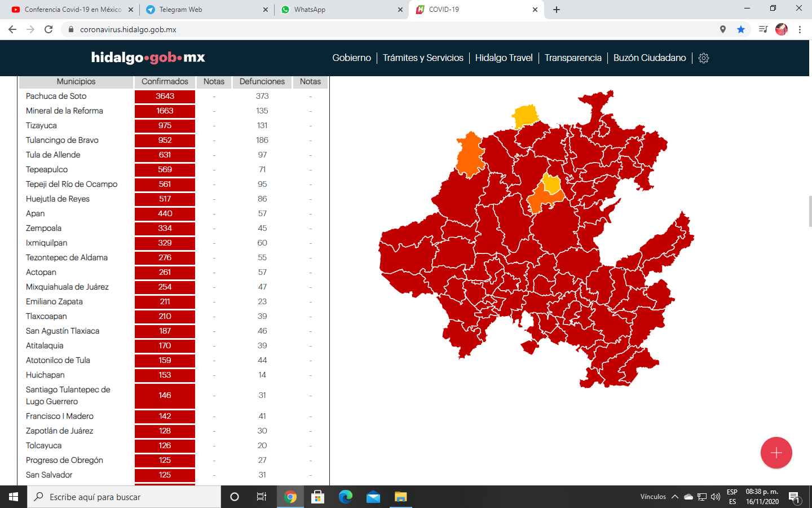Image resolution: width=812 pixels, height=508 pixels.
Task: Click the settings gear icon in site header
Action: (703, 58)
